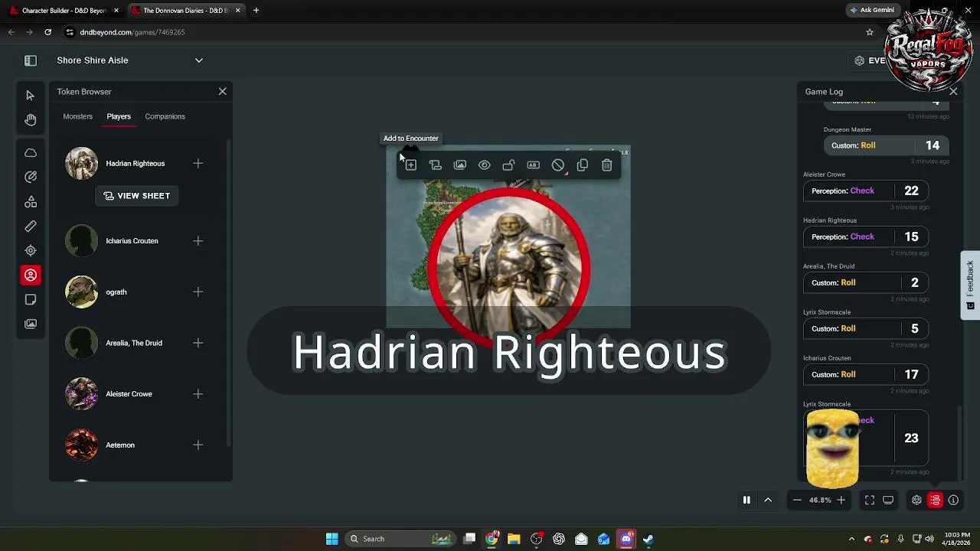Switch to the Companions tab
This screenshot has width=980, height=551.
(165, 116)
